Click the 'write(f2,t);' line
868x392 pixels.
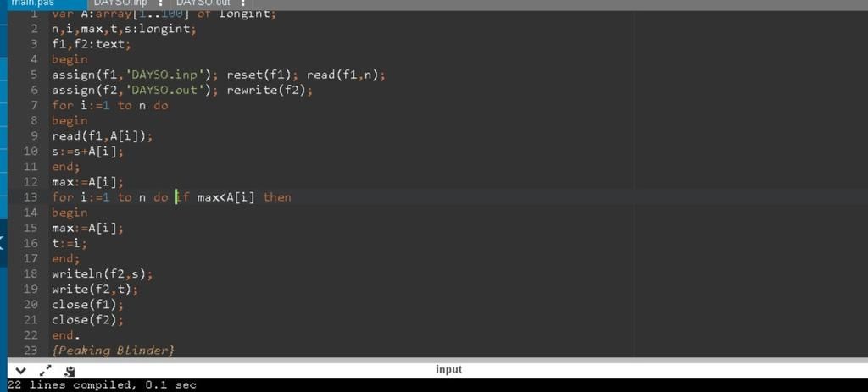pyautogui.click(x=95, y=290)
